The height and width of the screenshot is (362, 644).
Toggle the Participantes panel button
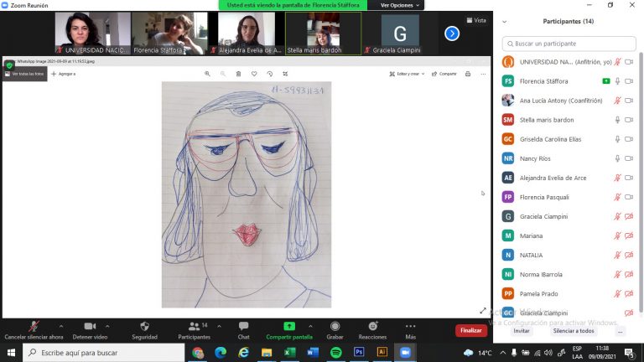[x=194, y=326]
